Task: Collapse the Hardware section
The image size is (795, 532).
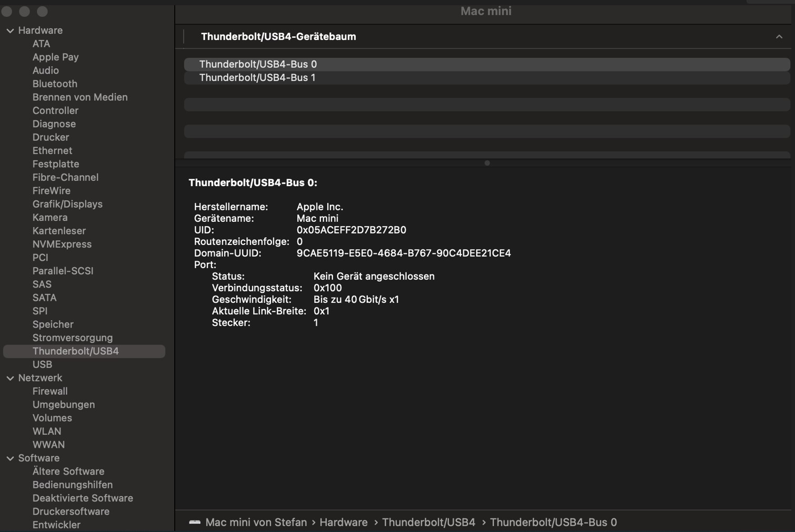Action: pos(10,30)
